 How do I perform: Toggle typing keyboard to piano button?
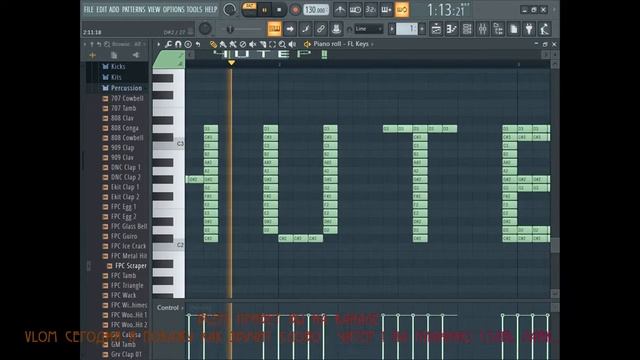click(x=274, y=29)
